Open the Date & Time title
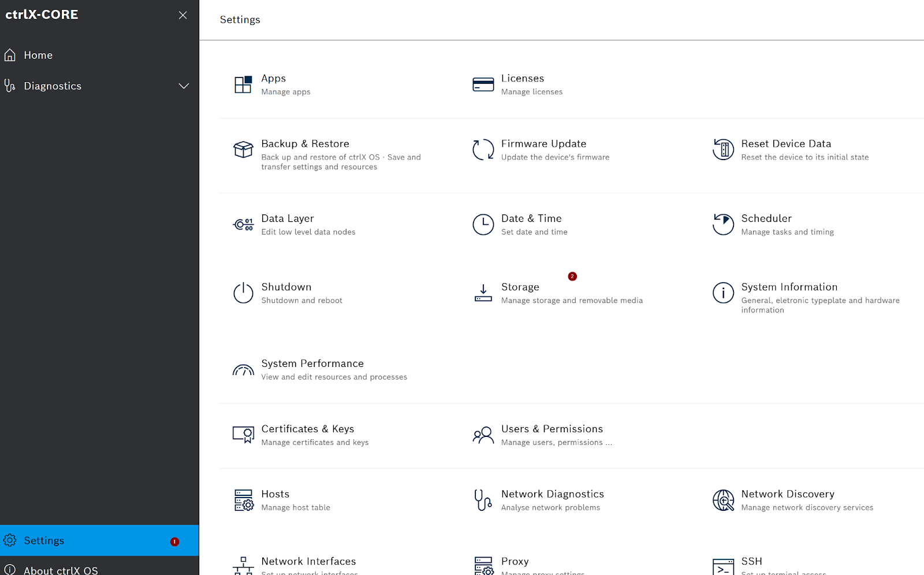924x575 pixels. 531,218
